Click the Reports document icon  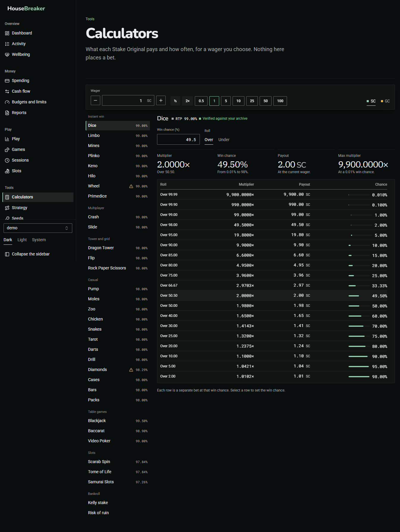(7, 113)
